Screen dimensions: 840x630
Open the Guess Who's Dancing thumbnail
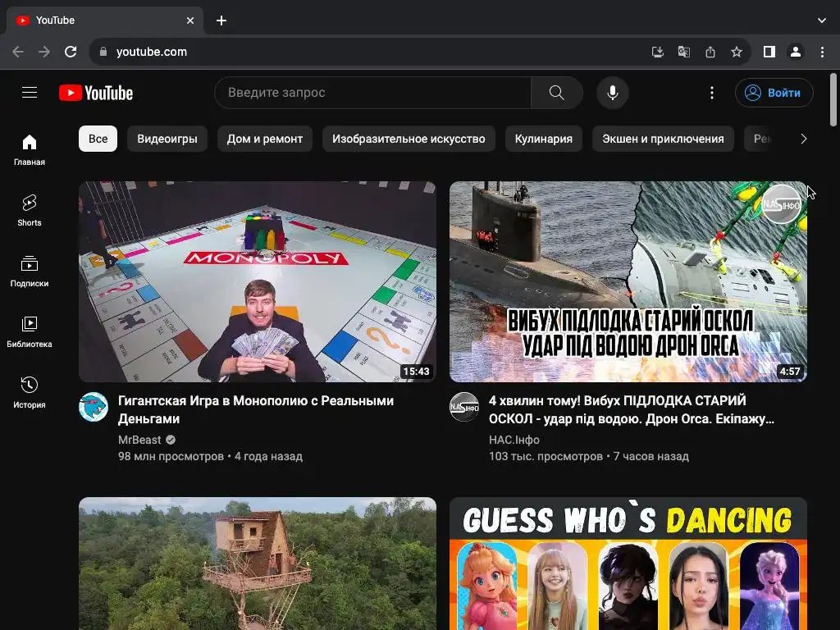pyautogui.click(x=628, y=564)
